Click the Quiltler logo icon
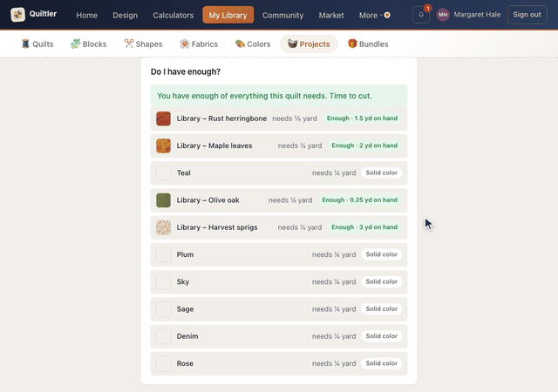558x392 pixels. (17, 15)
